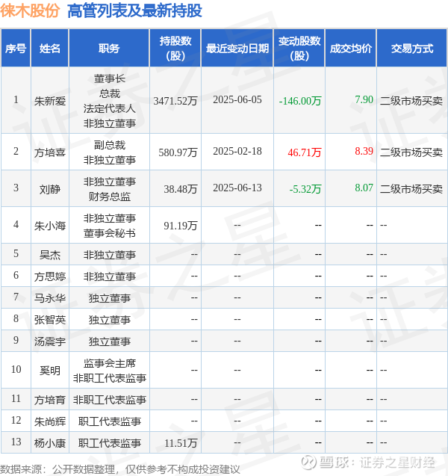Click the 财务总监 position text

[x=110, y=197]
